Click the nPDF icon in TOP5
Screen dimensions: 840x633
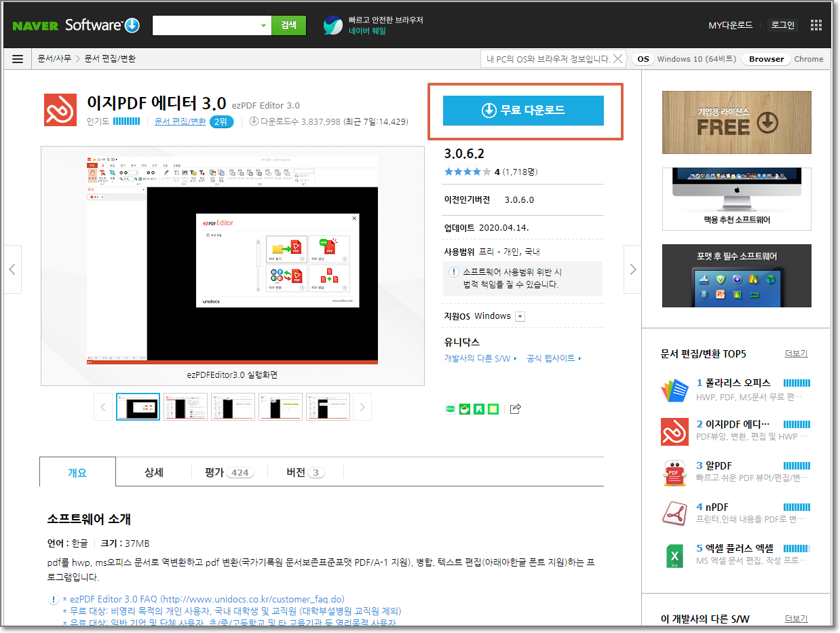(x=674, y=514)
